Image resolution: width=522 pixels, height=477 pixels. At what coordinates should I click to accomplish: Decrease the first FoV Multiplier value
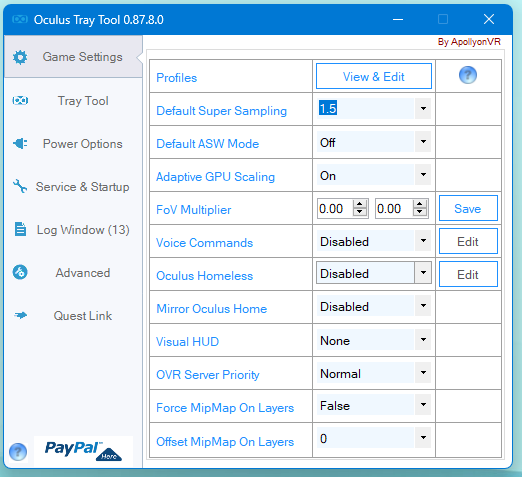[360, 212]
